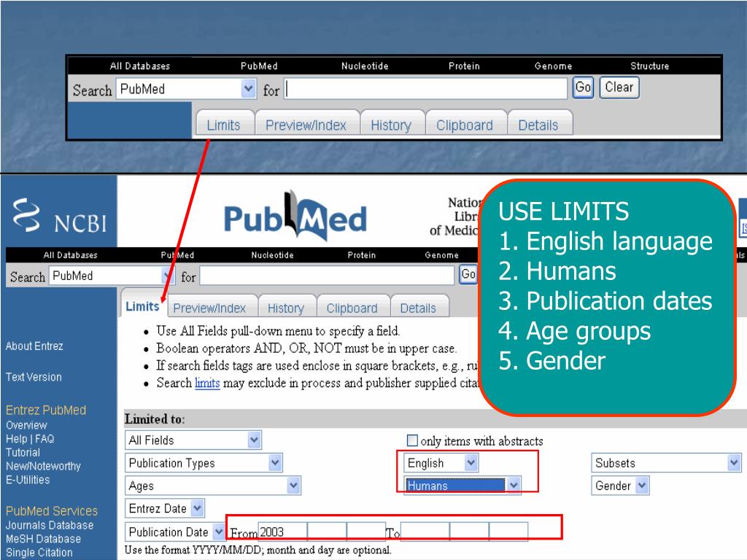Open Text Version link

pos(34,377)
